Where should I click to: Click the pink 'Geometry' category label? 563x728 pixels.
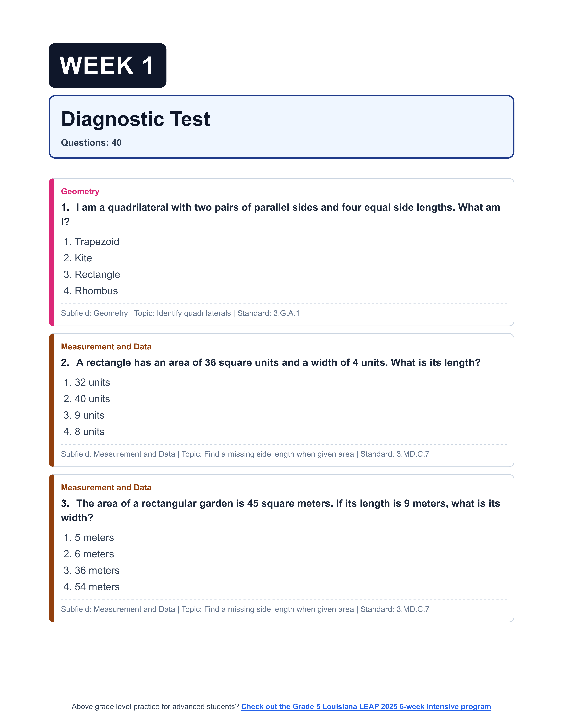click(80, 191)
